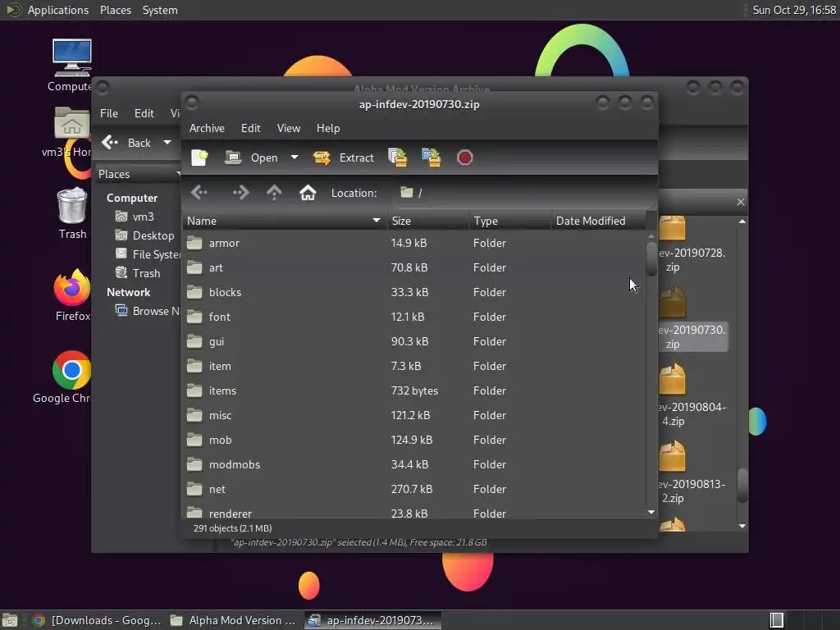Select the gui folder icon
840x630 pixels.
tap(194, 341)
